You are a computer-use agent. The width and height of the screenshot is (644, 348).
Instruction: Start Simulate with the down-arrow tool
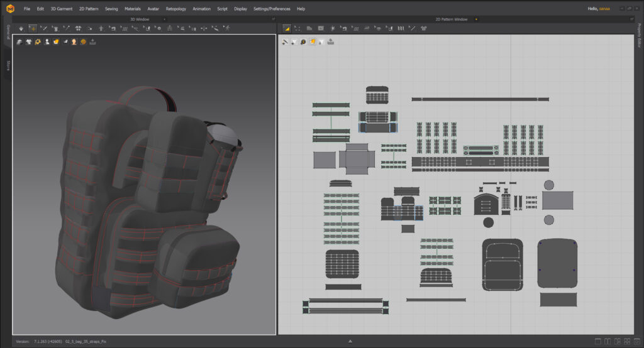click(21, 28)
